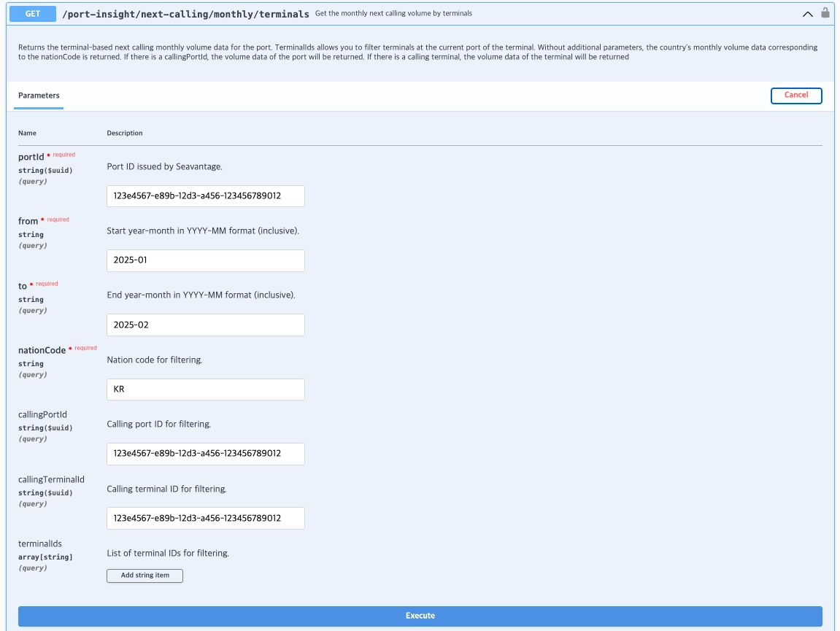Execute the API request

tap(420, 616)
